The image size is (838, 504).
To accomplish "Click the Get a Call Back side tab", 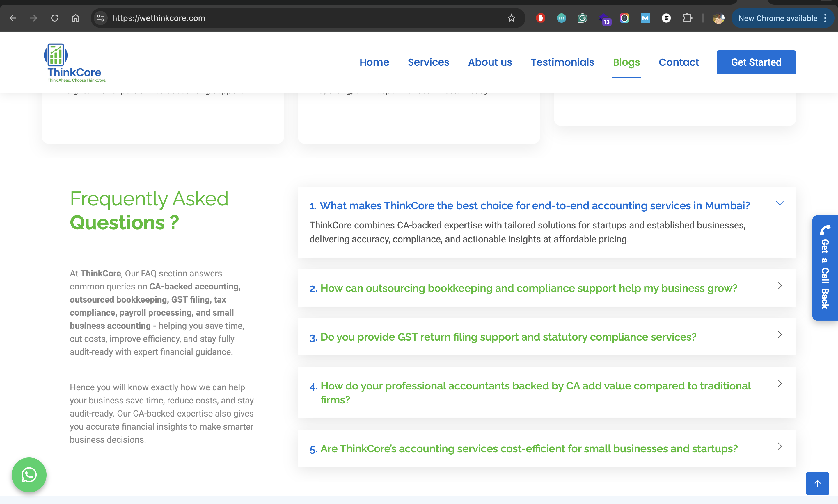I will coord(825,268).
